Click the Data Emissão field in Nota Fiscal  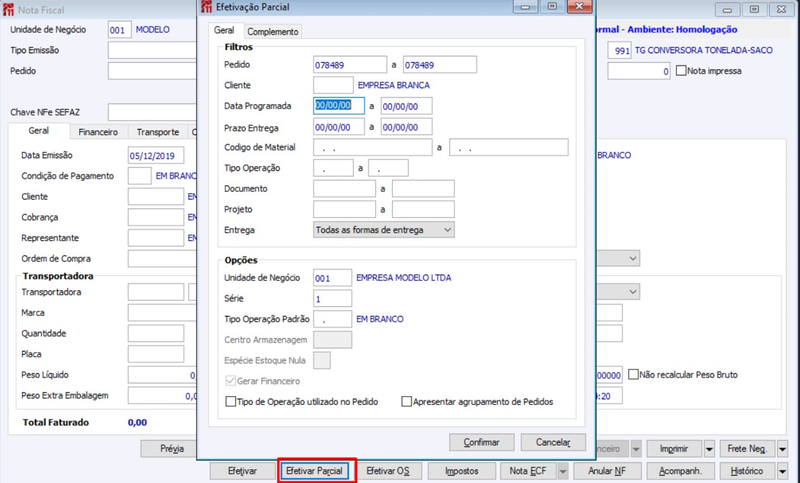pos(156,156)
